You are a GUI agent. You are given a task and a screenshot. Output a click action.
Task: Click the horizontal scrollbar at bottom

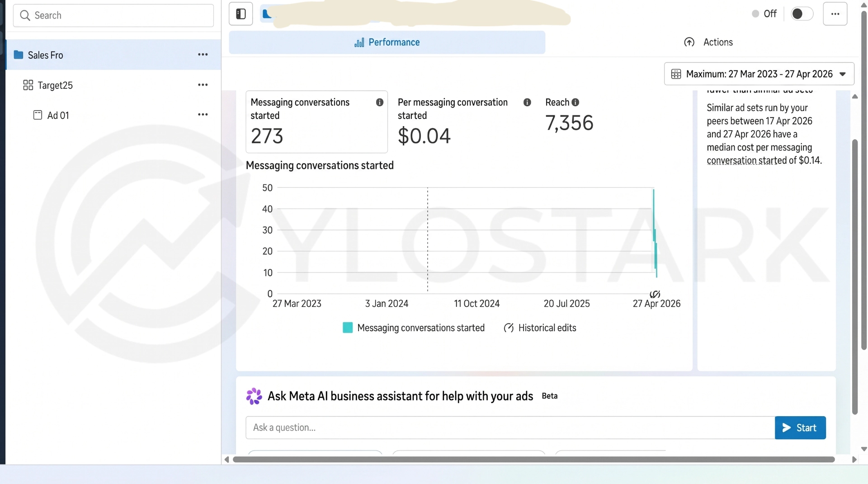(533, 460)
